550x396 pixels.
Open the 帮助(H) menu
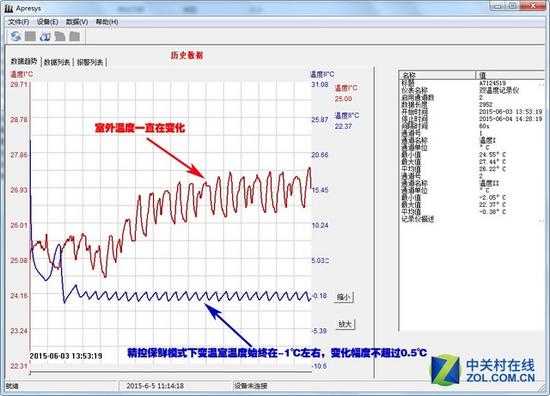click(107, 22)
